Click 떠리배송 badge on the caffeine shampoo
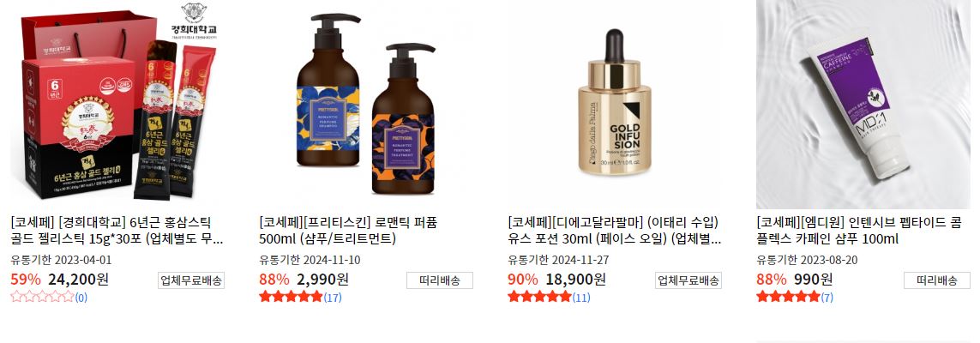This screenshot has height=343, width=980. point(937,280)
